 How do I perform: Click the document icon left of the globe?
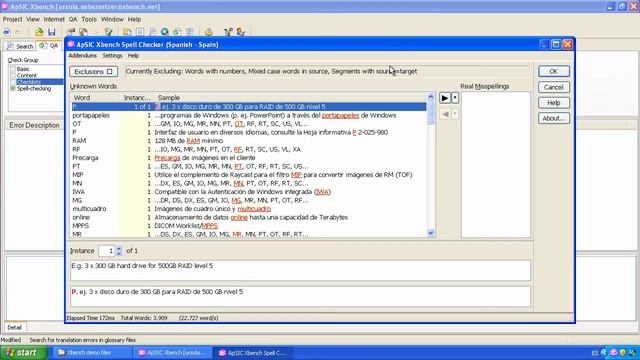point(152,31)
